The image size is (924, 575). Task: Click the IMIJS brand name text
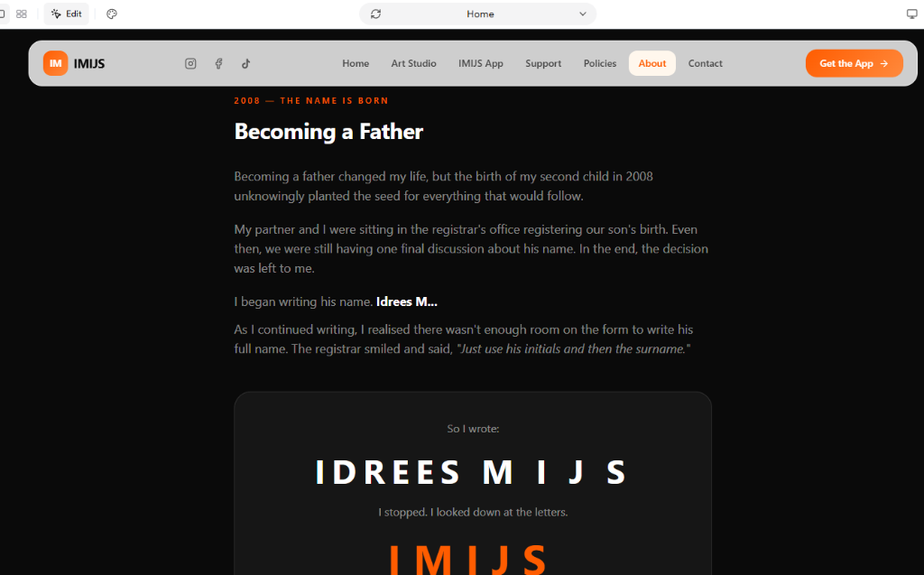click(89, 64)
